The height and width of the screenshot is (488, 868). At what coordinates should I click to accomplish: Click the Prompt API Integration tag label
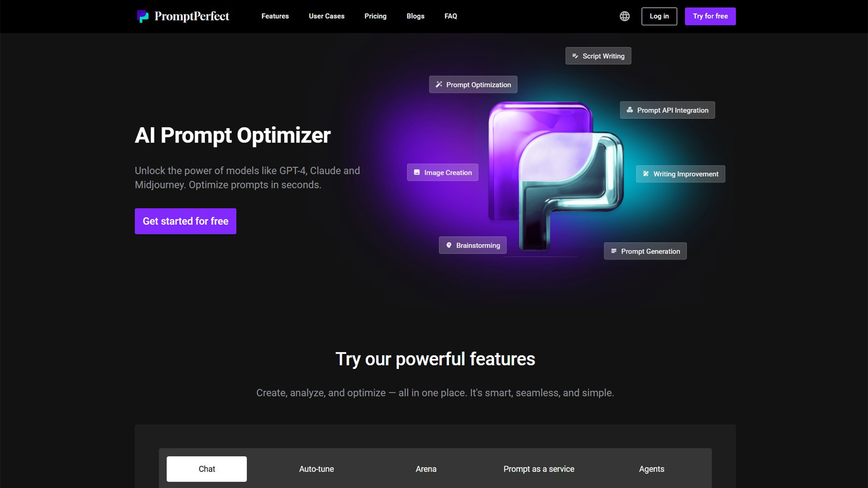[x=673, y=110]
